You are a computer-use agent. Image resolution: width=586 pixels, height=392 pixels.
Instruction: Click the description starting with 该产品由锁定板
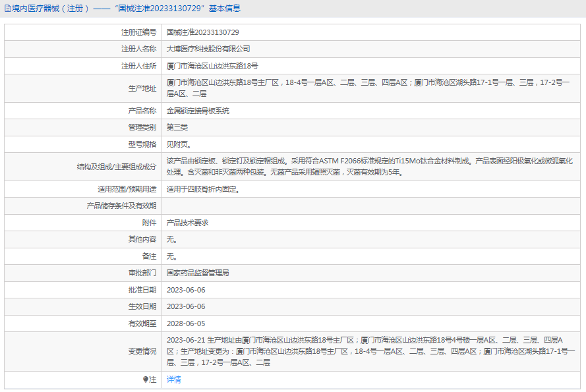tap(370, 167)
